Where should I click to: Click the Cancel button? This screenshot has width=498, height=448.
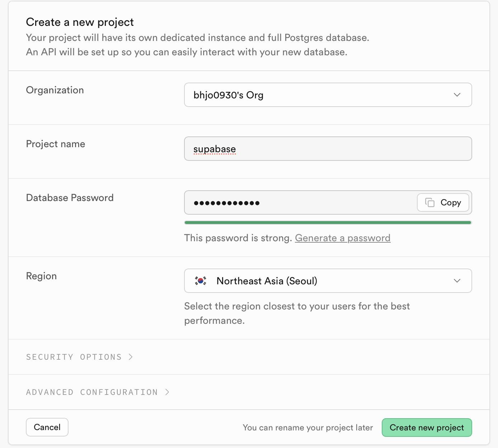coord(47,427)
